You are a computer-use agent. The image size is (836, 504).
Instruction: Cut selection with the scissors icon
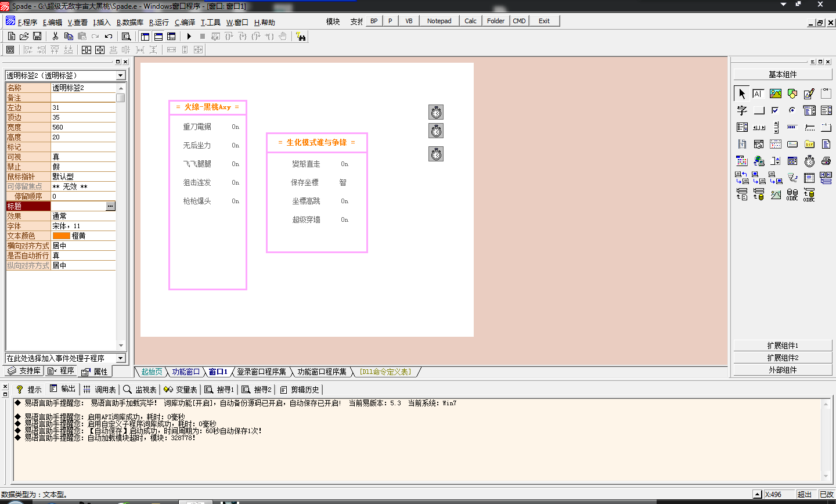click(x=55, y=36)
